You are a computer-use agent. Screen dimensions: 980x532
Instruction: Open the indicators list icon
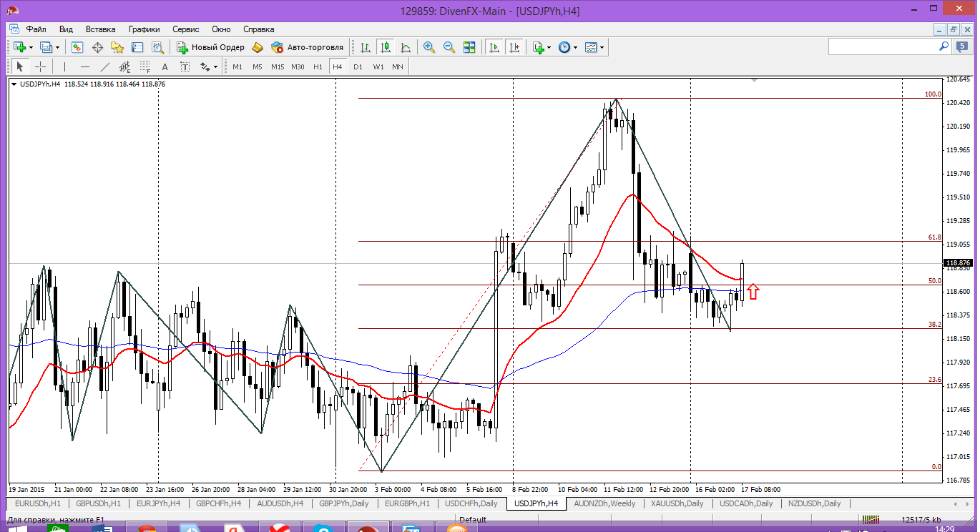tap(539, 47)
